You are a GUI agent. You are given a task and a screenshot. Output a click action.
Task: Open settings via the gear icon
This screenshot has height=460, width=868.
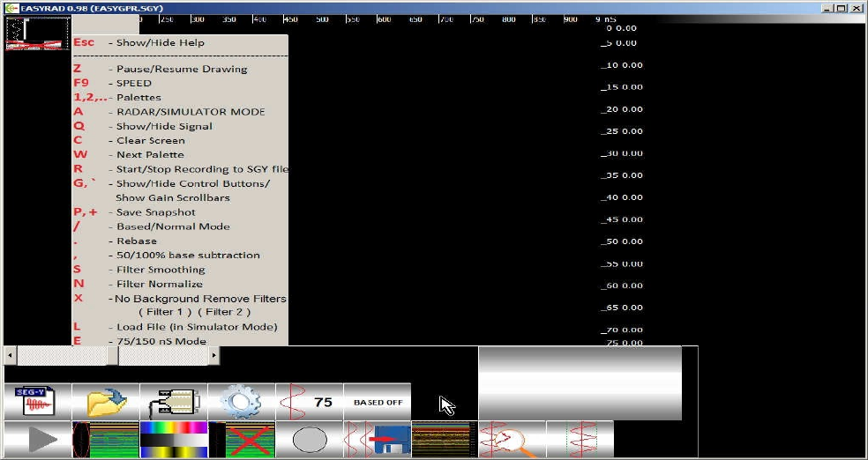[242, 402]
